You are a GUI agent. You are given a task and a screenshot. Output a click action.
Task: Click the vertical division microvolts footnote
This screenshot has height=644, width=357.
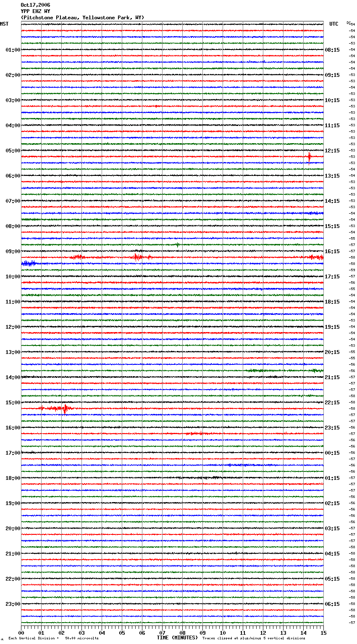[54, 639]
